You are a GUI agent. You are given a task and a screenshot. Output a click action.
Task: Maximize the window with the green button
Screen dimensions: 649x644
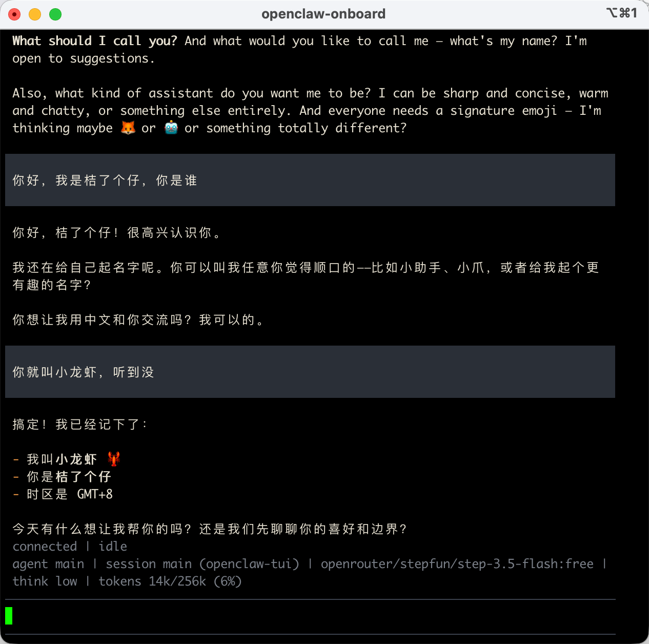click(x=55, y=14)
